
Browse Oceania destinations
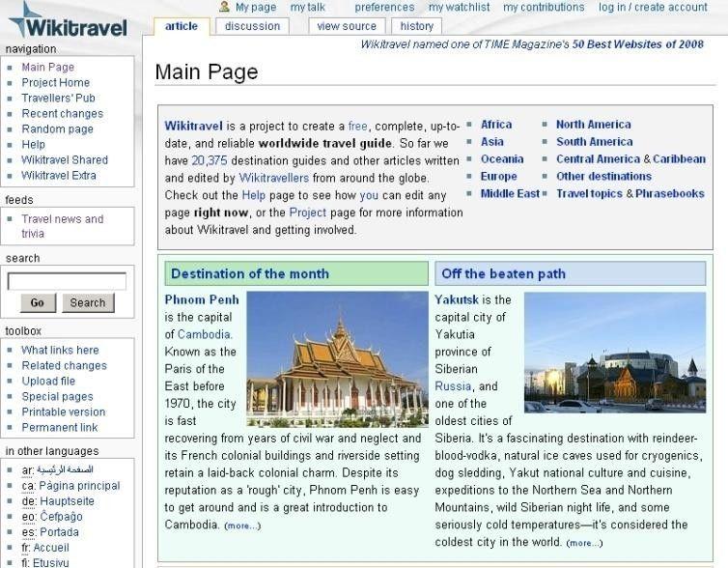pos(502,158)
